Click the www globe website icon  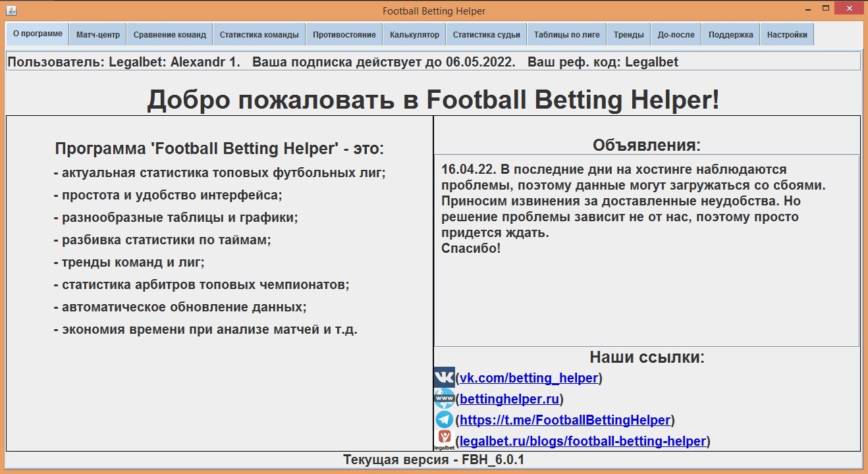click(x=444, y=398)
